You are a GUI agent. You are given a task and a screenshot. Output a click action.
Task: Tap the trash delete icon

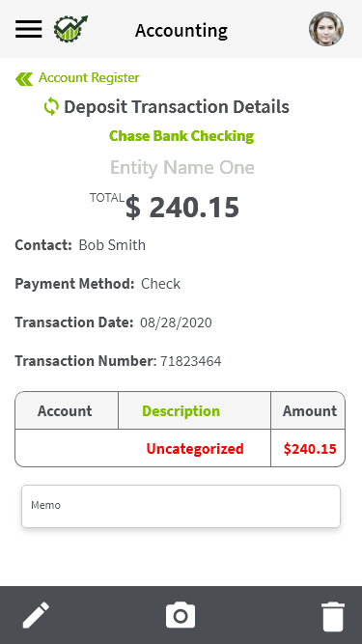(x=333, y=616)
